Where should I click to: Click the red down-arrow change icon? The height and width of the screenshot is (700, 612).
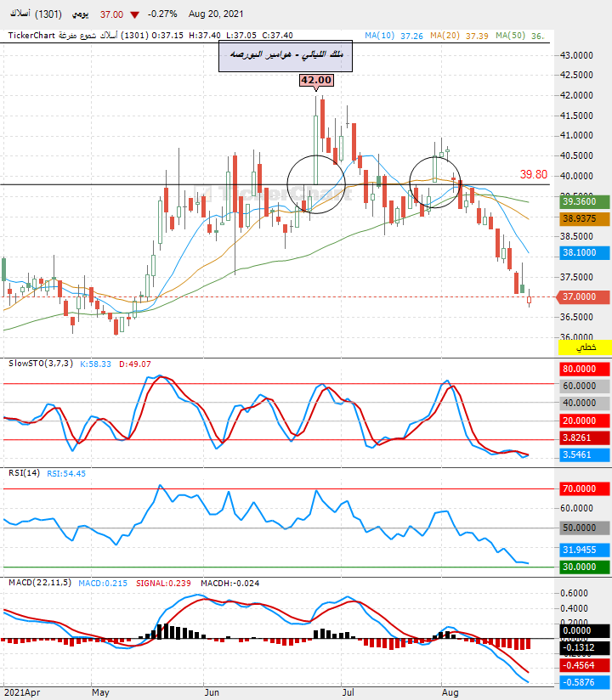(134, 14)
